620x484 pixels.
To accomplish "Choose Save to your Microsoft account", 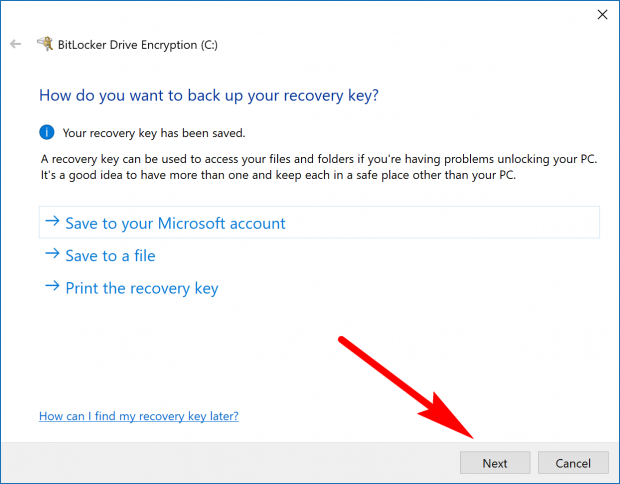I will [x=175, y=223].
